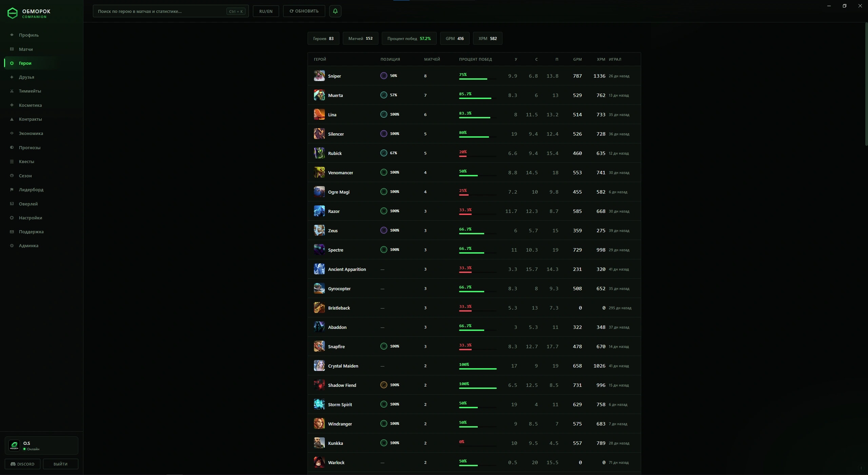
Task: Open the Админка section
Action: tap(42, 245)
